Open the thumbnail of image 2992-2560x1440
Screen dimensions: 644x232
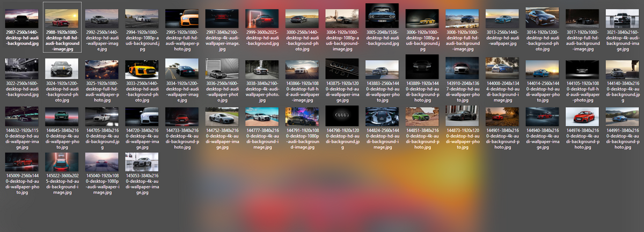click(102, 19)
